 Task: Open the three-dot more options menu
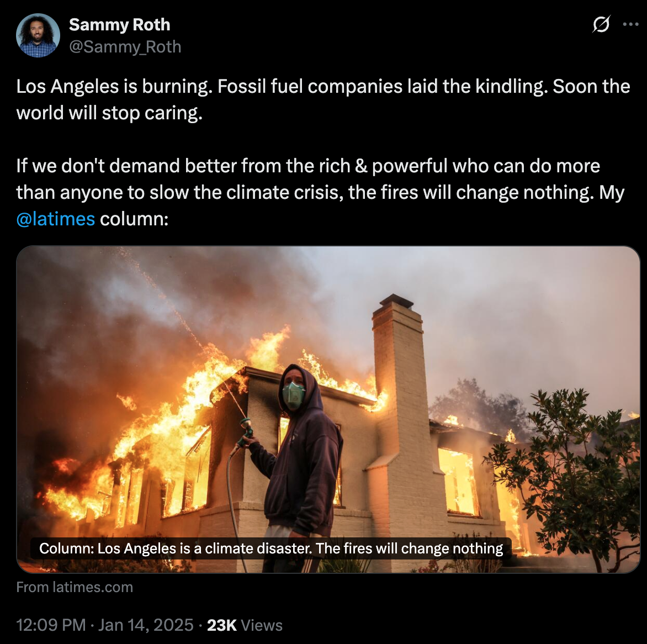pos(630,25)
